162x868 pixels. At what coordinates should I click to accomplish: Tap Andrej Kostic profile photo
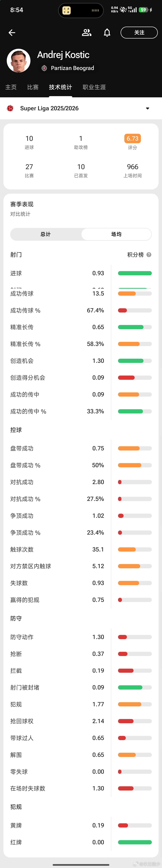pos(19,61)
